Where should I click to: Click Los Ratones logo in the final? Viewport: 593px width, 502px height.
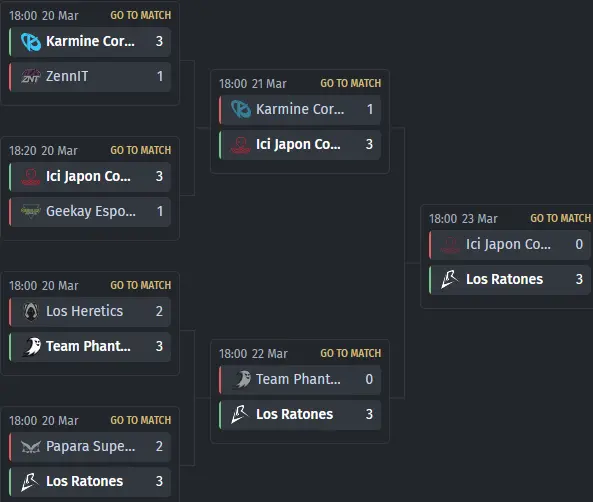click(450, 279)
